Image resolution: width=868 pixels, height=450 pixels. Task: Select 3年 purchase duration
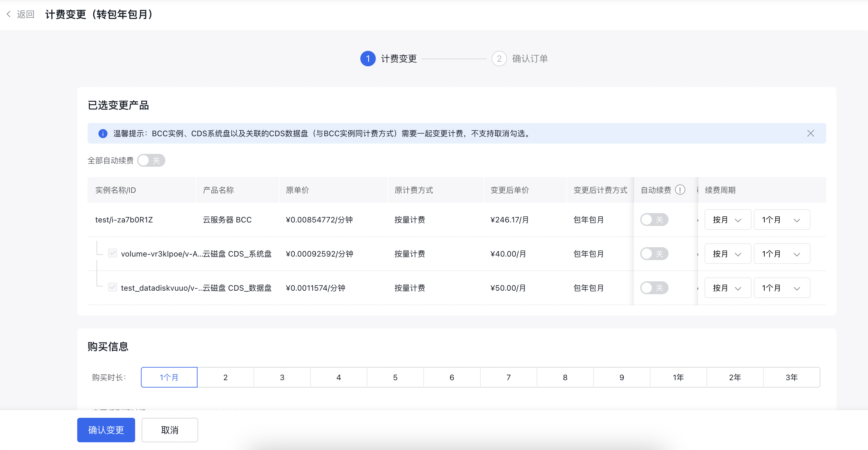pyautogui.click(x=791, y=377)
